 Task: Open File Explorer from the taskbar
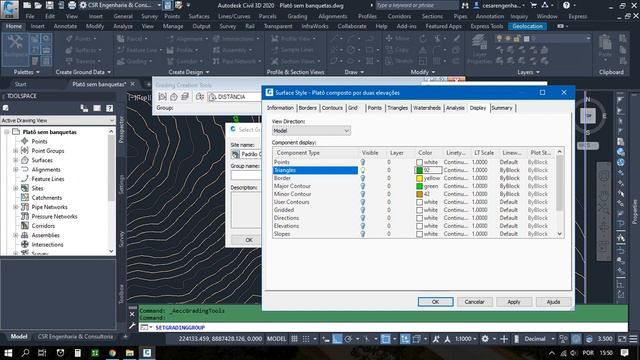(130, 353)
